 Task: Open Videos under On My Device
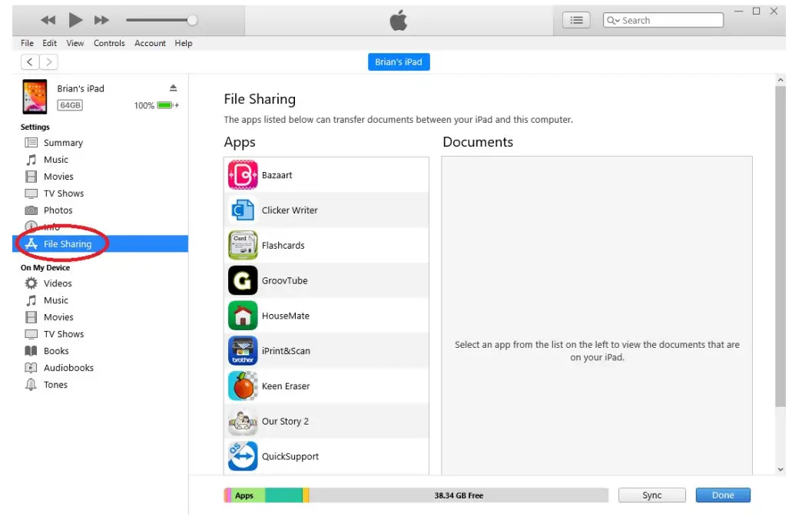(58, 283)
